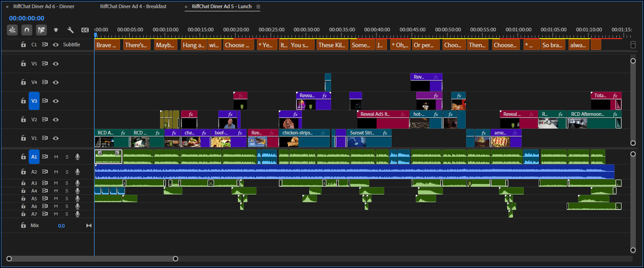Screen dimensions: 644x268
Task: Hide video track V2 output
Action: 56,119
